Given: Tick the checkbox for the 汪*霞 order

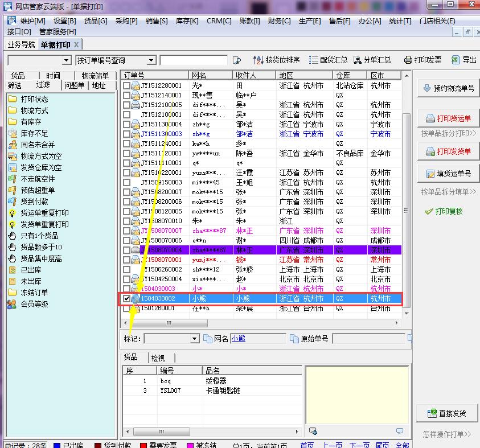Looking at the screenshot, I should tap(126, 173).
